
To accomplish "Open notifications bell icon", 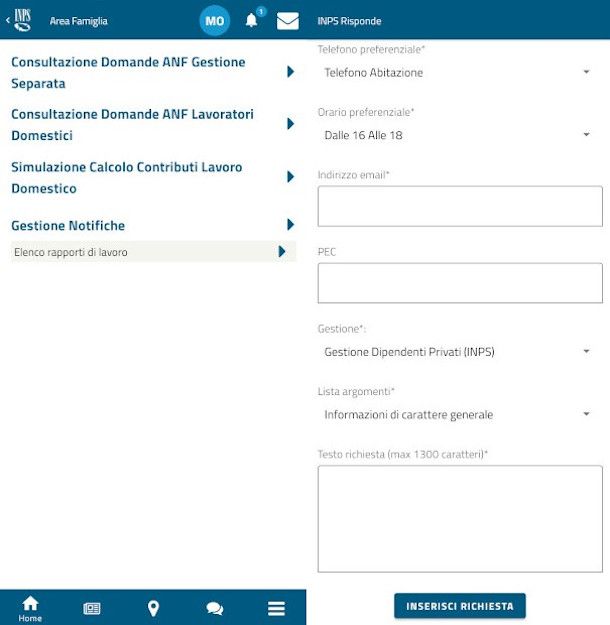I will (252, 20).
